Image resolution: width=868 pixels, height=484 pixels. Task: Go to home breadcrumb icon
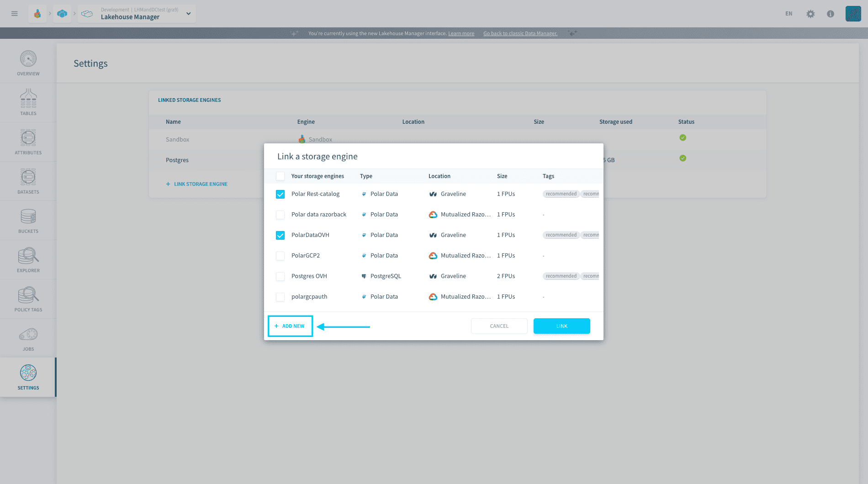click(37, 14)
